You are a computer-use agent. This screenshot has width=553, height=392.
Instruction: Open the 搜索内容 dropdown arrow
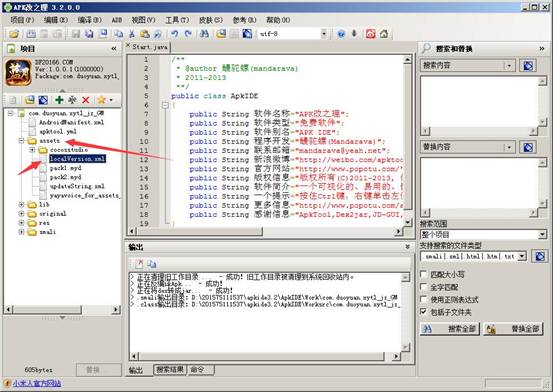509,66
